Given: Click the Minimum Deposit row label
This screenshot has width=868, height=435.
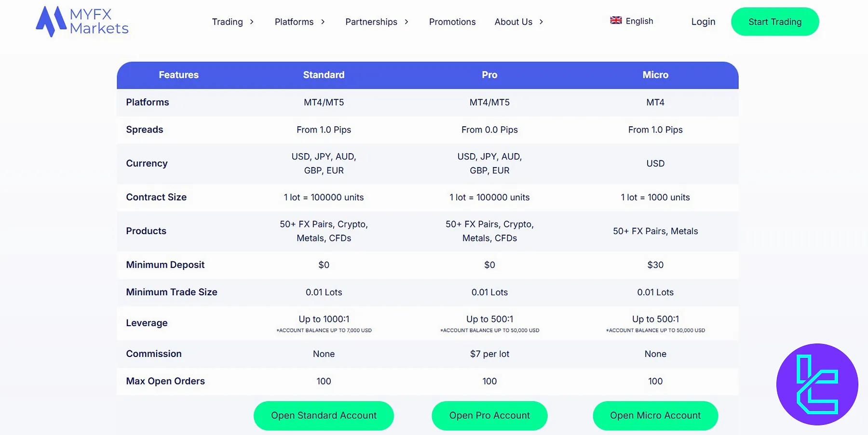Looking at the screenshot, I should pos(165,265).
